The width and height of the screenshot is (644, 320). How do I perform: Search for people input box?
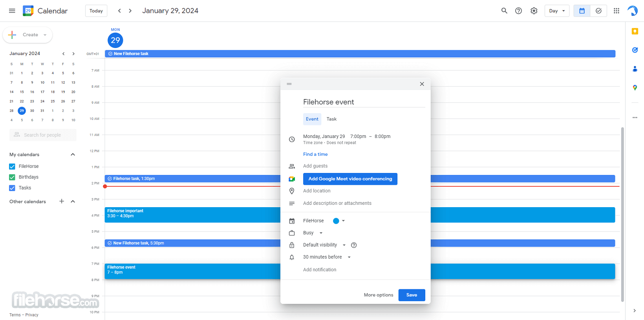(x=43, y=135)
